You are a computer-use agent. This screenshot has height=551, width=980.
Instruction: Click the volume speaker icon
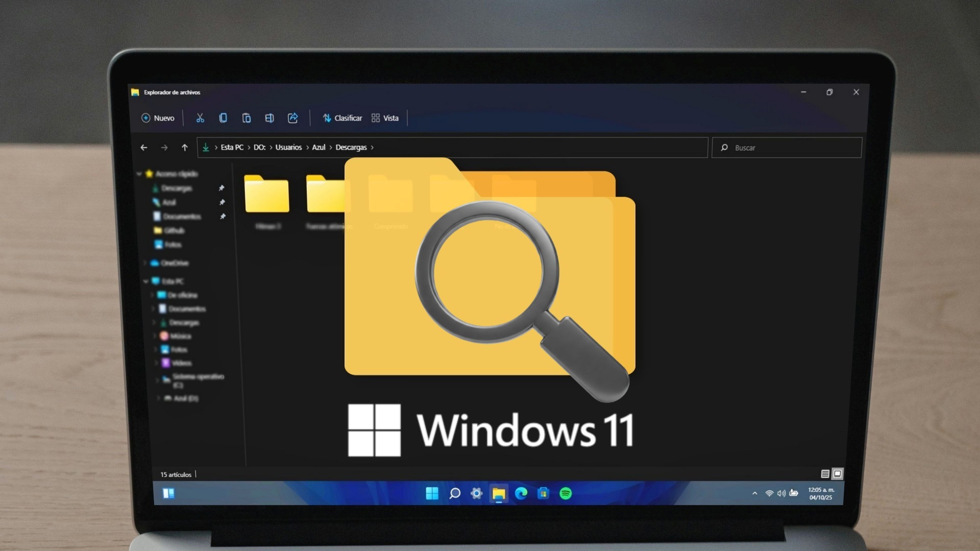[781, 494]
